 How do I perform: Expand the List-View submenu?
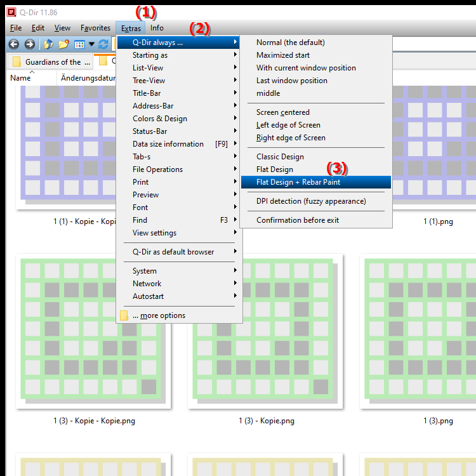178,68
